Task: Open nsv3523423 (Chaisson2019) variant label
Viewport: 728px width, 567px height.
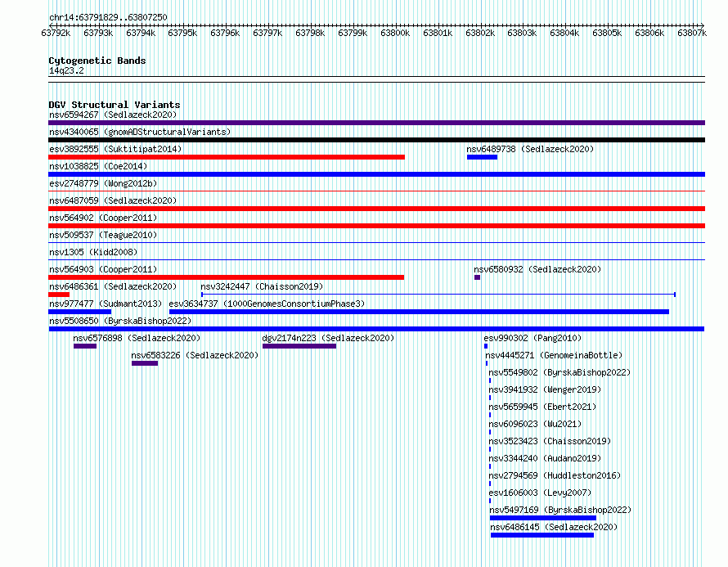Action: coord(550,441)
